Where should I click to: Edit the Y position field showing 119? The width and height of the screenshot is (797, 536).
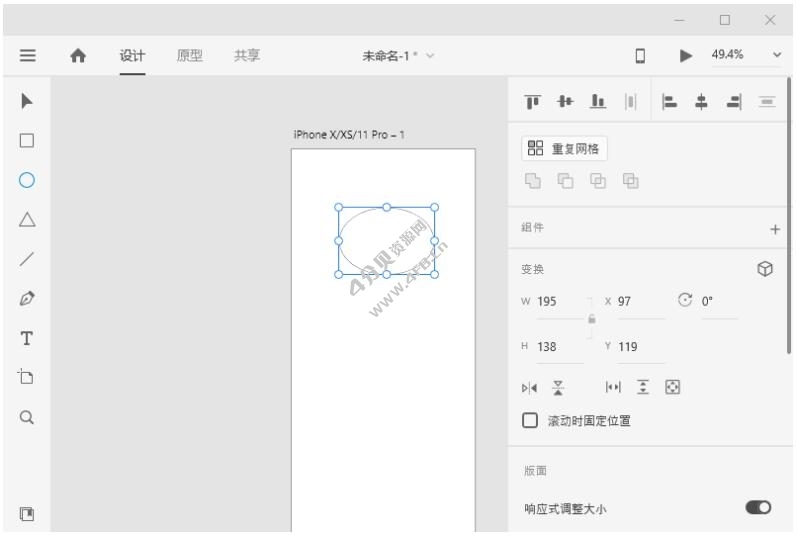[x=641, y=347]
